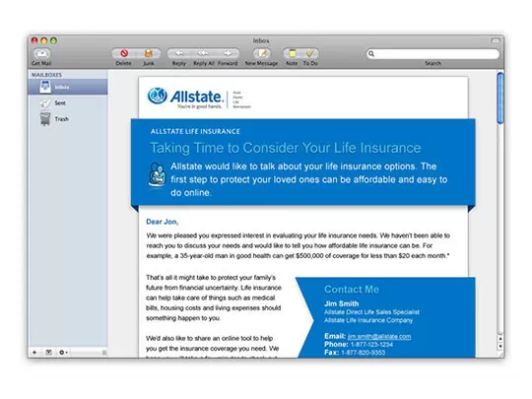Click the green zoom window button
The height and width of the screenshot is (399, 532).
pos(53,40)
